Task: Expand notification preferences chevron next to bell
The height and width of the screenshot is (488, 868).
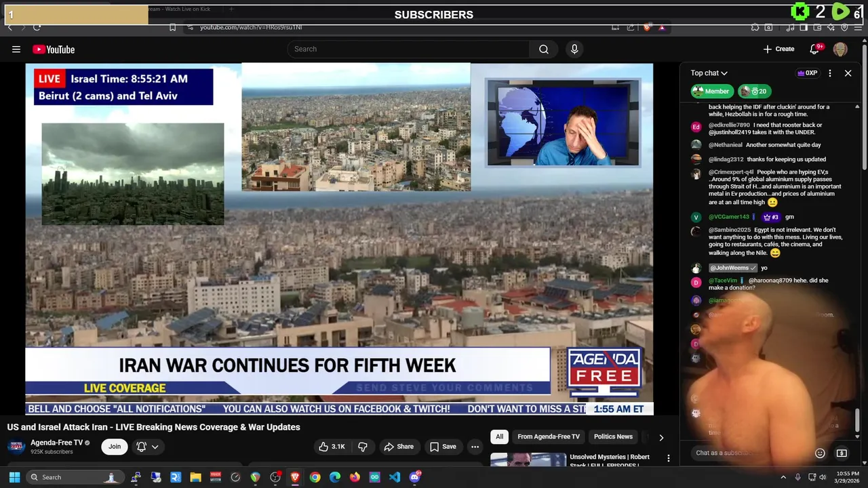Action: (155, 447)
